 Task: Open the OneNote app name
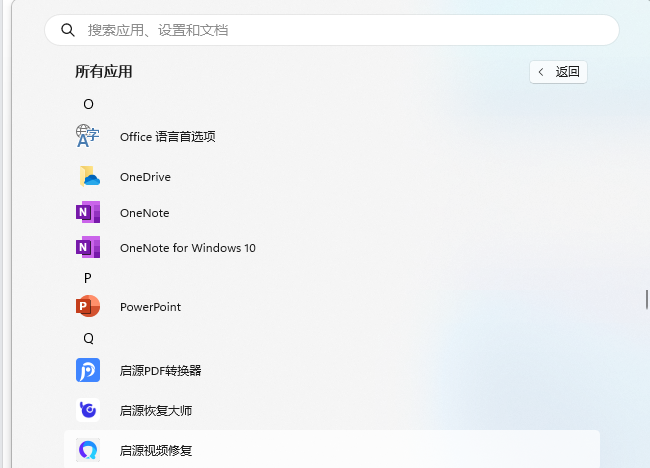click(x=145, y=213)
